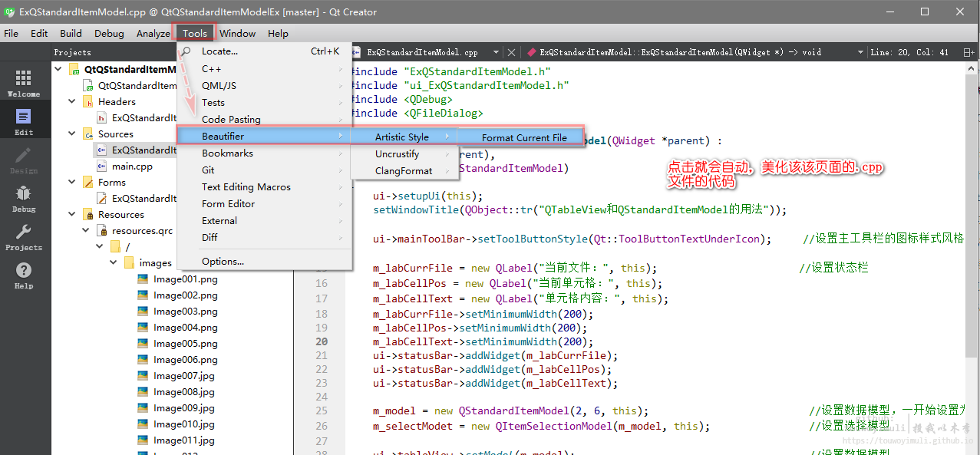Open the C++ submenu
Screen dimensions: 980x455
coord(264,68)
